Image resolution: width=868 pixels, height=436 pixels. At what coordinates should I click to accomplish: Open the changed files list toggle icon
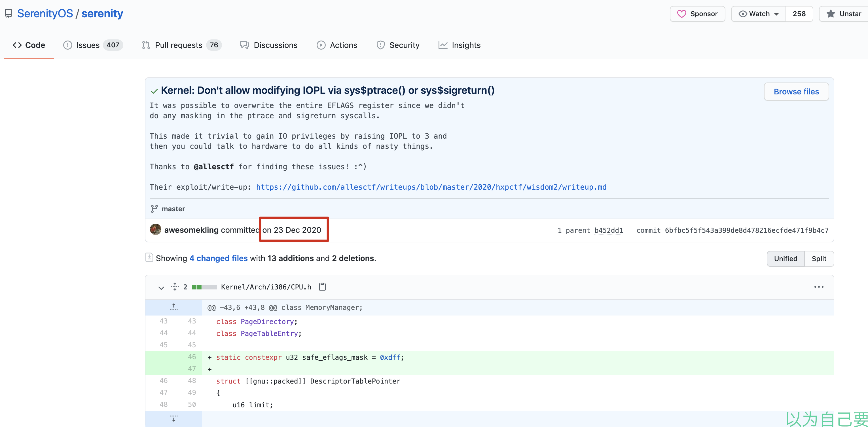(149, 258)
